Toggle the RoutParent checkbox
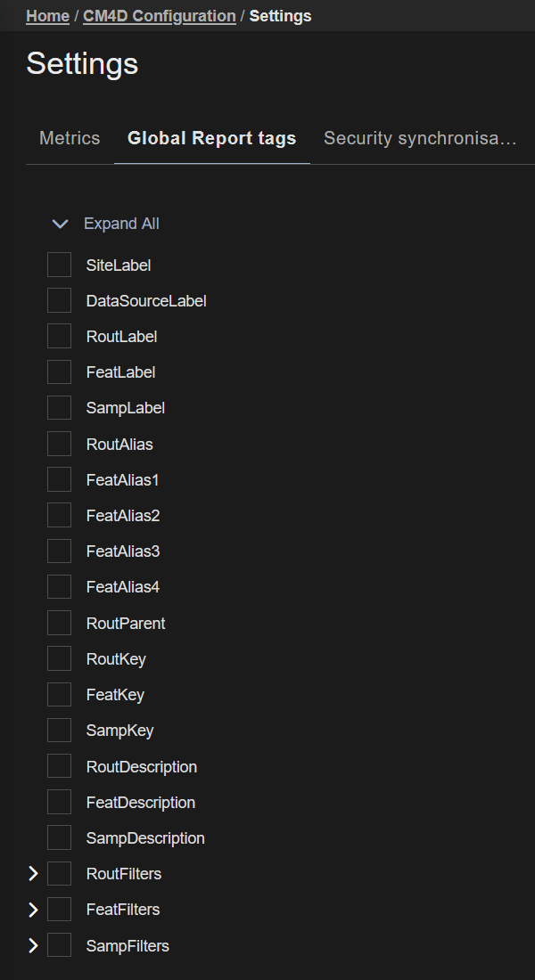 [x=59, y=623]
